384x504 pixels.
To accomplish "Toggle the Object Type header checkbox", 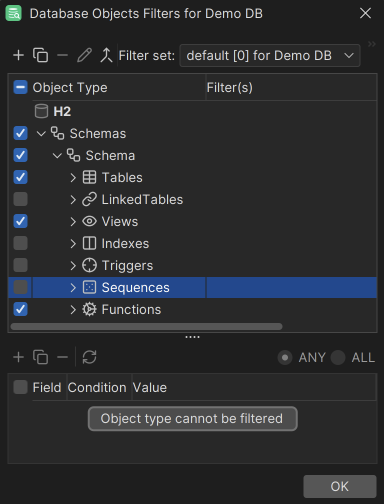I will 20,87.
